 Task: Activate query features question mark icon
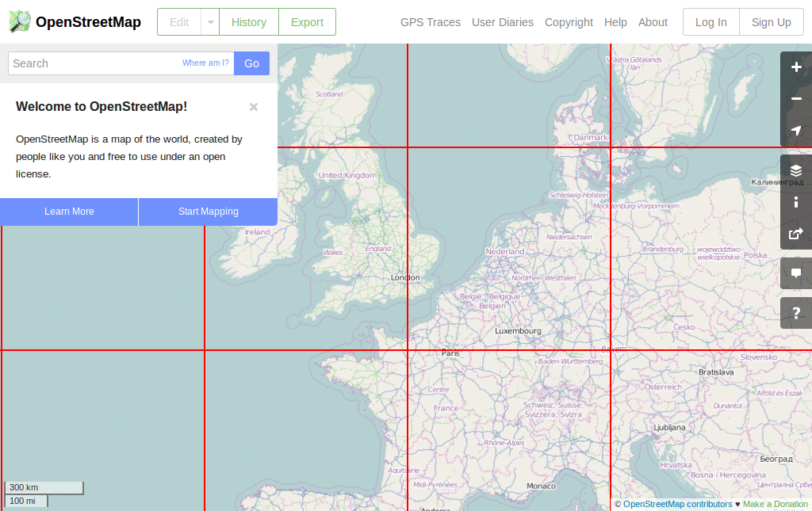[x=795, y=312]
